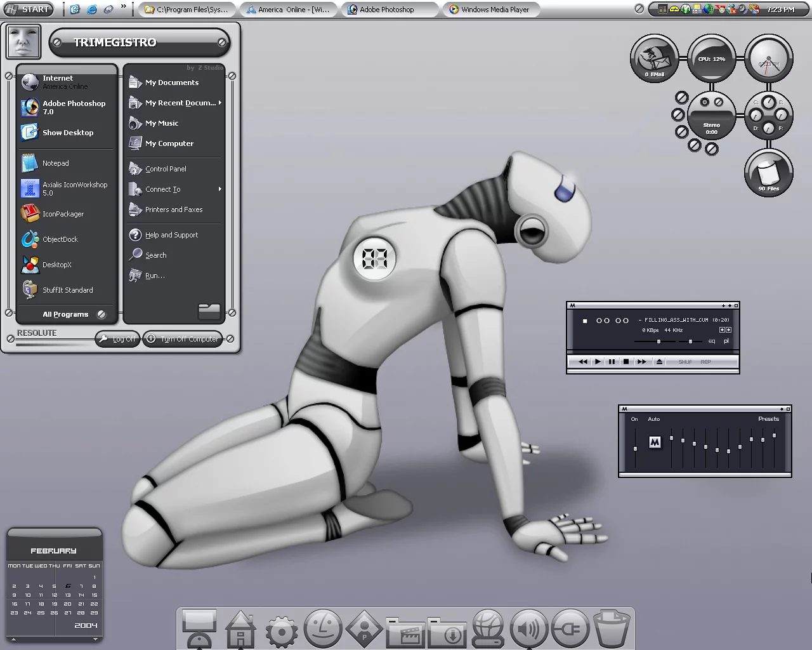Click the speaker volume dock icon
The height and width of the screenshot is (650, 812).
pos(528,628)
